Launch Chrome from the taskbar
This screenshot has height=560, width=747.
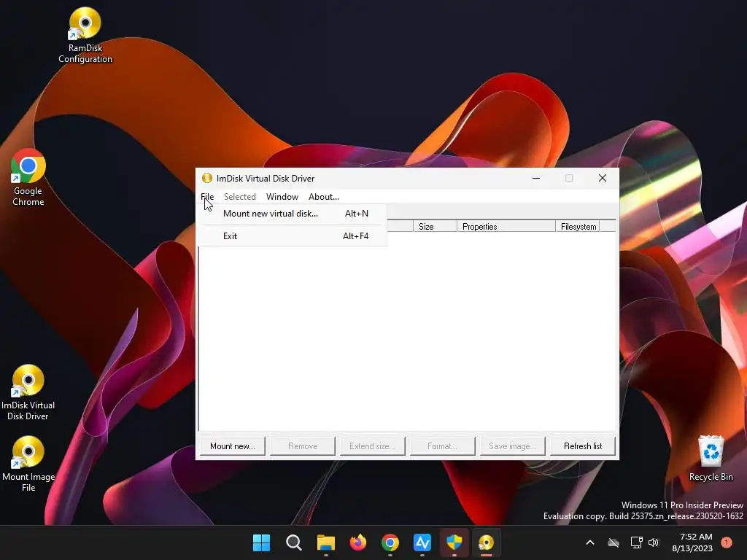pos(390,542)
